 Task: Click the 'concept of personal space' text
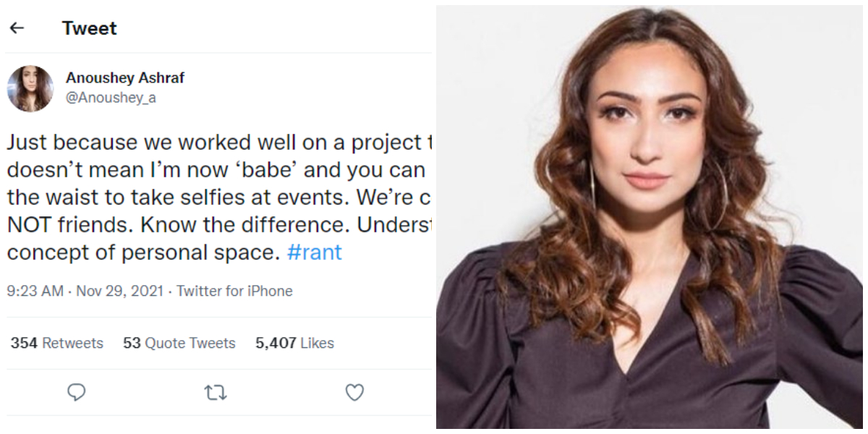tap(143, 252)
